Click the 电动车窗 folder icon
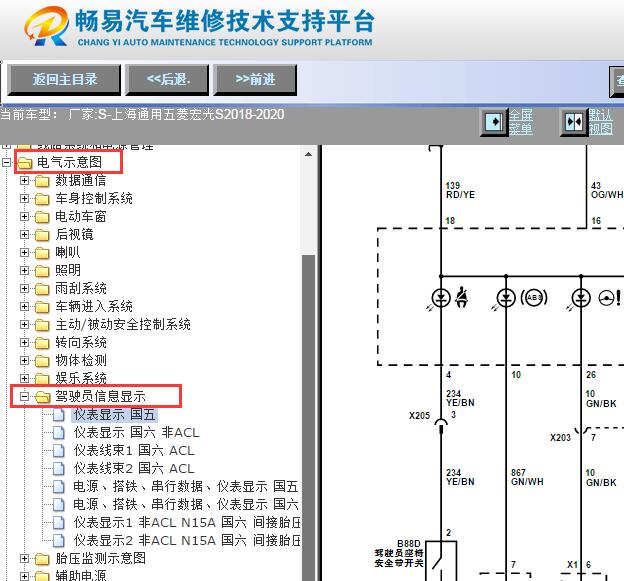This screenshot has width=624, height=581. coord(42,217)
